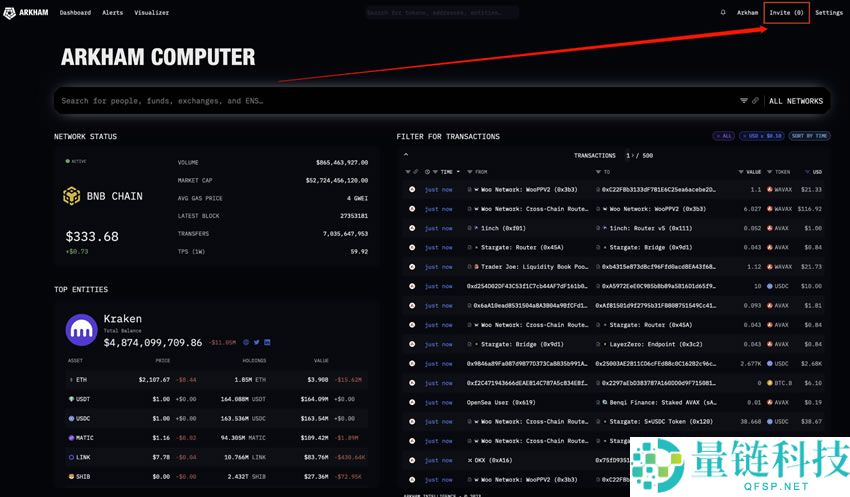Click the Invite (0) button
Viewport: 850px width, 497px height.
(786, 13)
